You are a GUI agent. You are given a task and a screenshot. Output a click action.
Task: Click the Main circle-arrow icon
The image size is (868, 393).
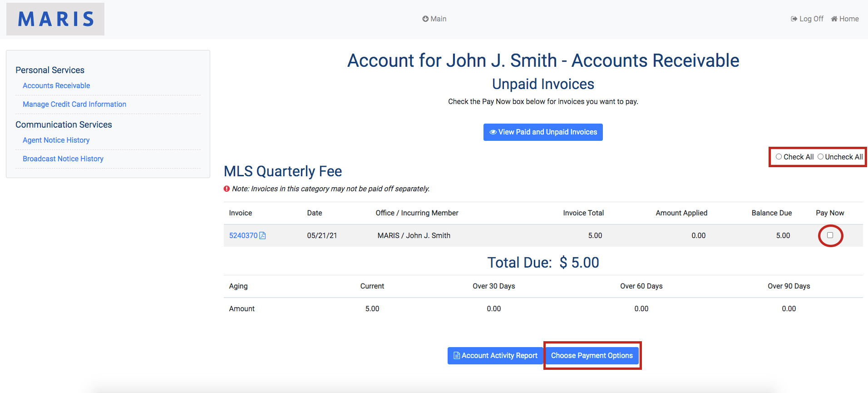(x=425, y=19)
